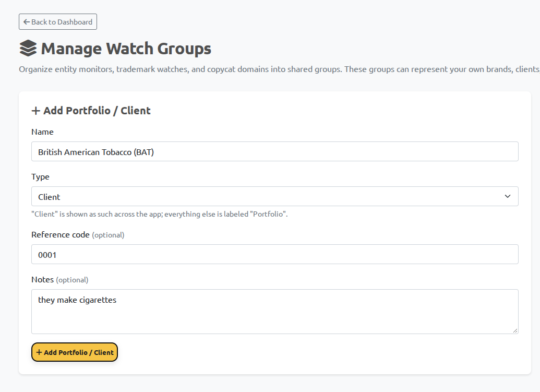Click the Manage Watch Groups heading text
540x392 pixels.
[x=126, y=48]
